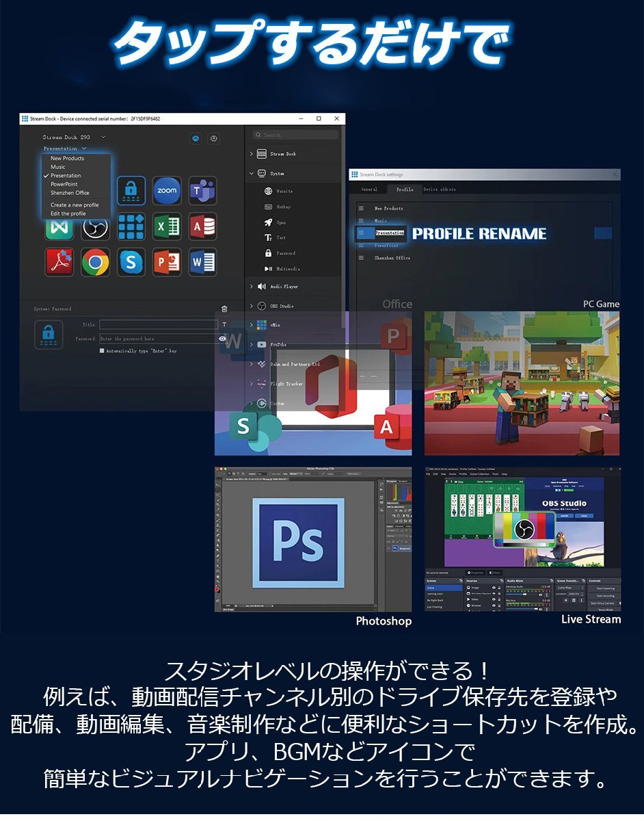Click Start Virtual Camera in OBS

[x=602, y=603]
